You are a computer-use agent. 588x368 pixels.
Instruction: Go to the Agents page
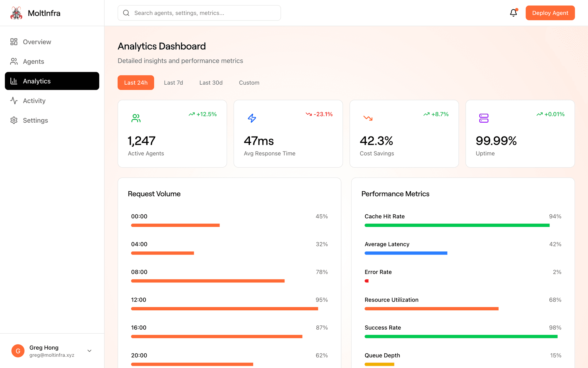coord(52,61)
